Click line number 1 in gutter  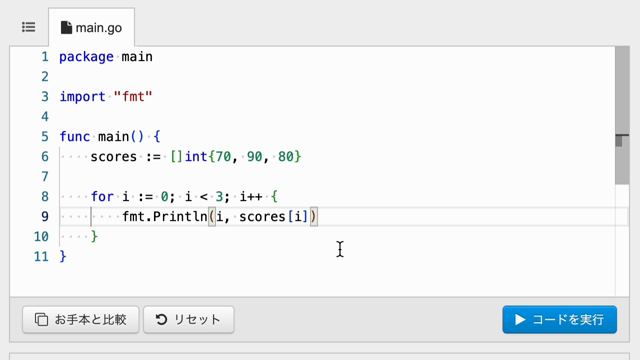tap(45, 57)
